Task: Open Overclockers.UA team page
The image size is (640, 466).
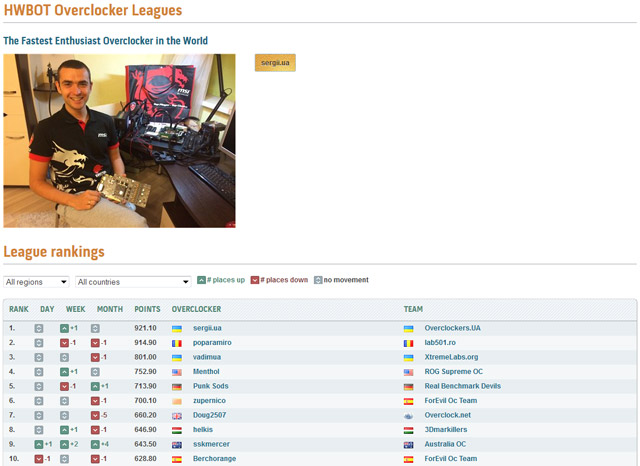Action: pos(453,328)
